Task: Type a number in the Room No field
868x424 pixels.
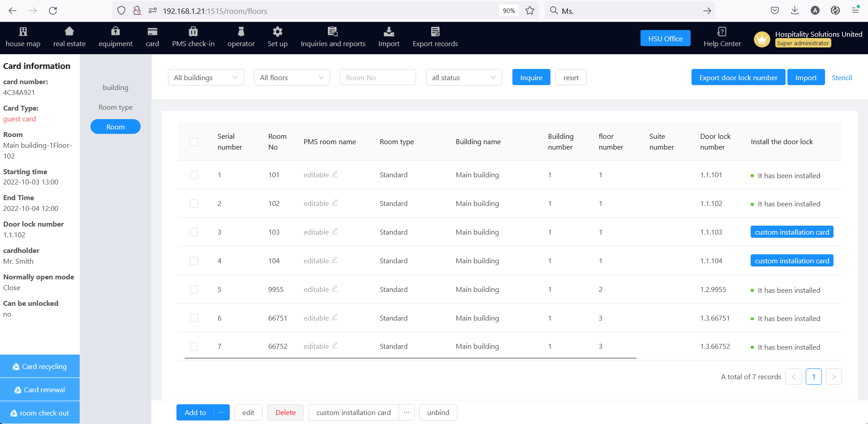Action: tap(378, 77)
